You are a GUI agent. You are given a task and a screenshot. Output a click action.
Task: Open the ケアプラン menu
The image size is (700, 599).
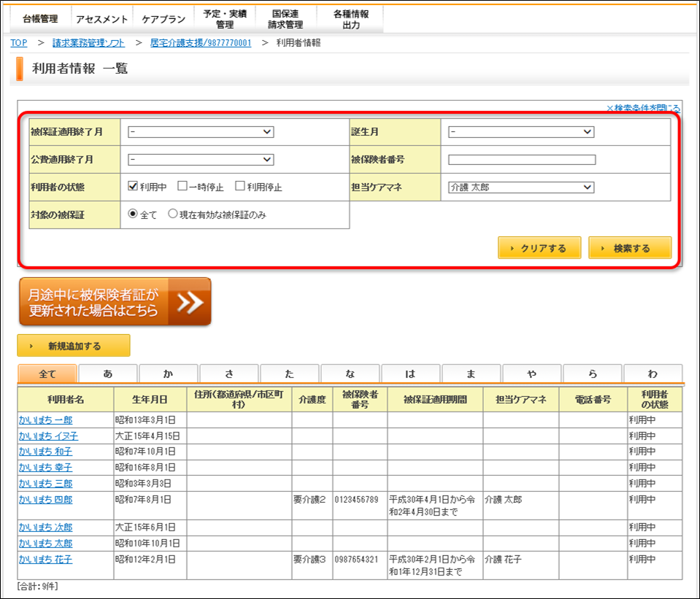(164, 19)
